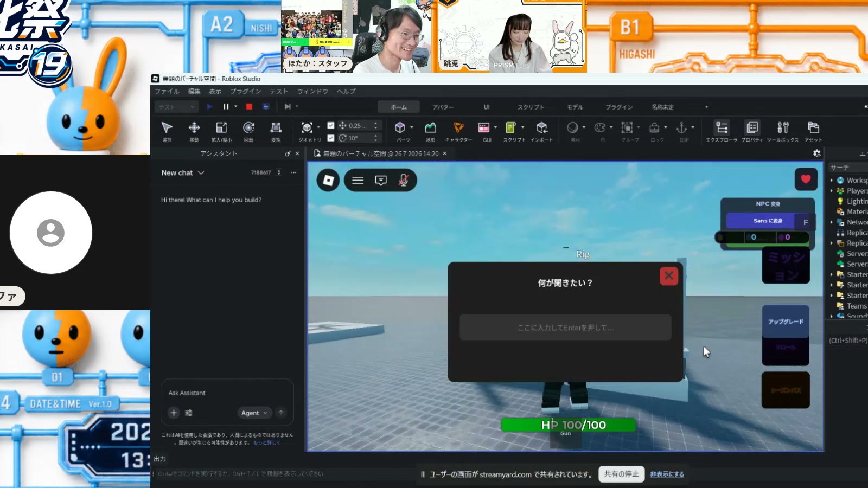868x488 pixels.
Task: Open the pause button dropdown arrow
Action: pyautogui.click(x=235, y=107)
